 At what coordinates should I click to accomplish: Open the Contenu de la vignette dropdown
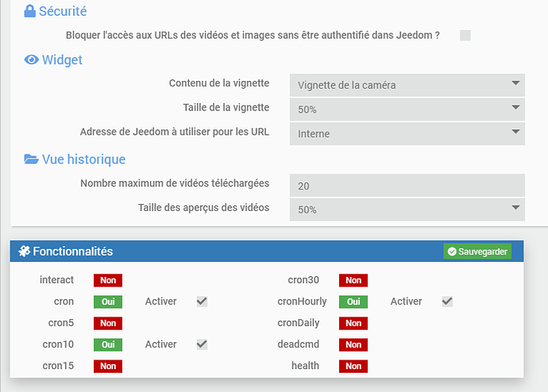(407, 85)
